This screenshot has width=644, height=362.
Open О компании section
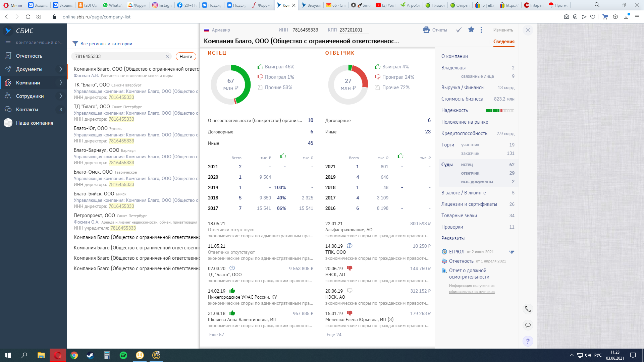pos(454,56)
